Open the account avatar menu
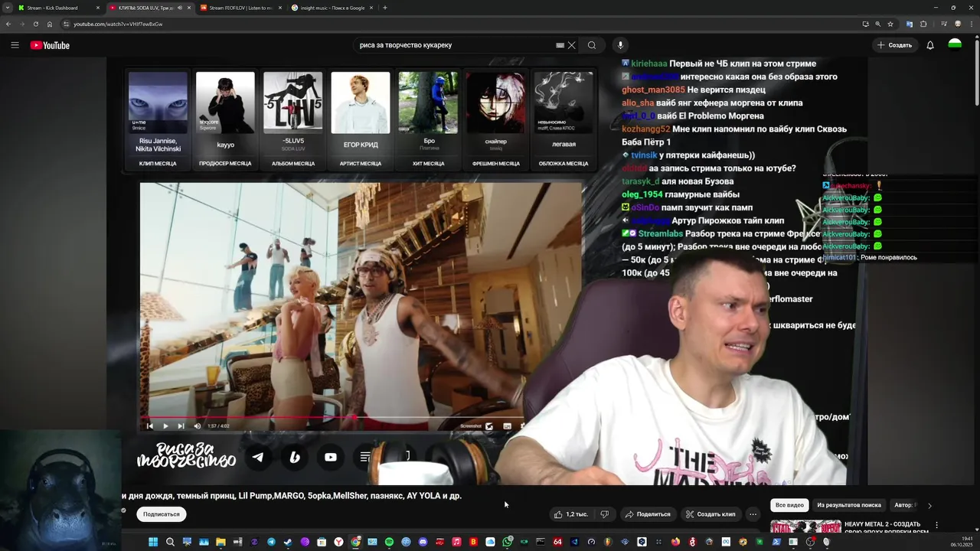Viewport: 980px width, 551px height. [955, 45]
